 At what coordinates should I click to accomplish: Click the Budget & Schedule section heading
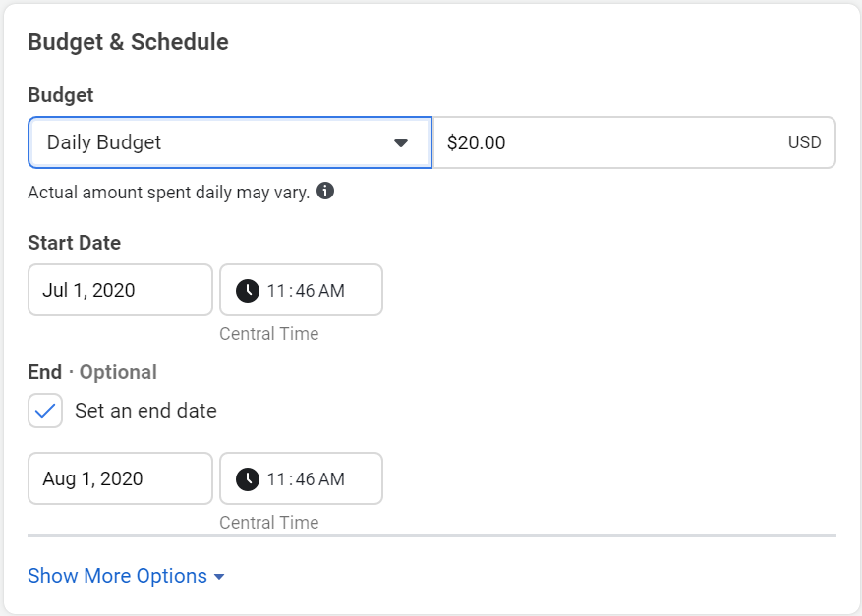(x=128, y=42)
